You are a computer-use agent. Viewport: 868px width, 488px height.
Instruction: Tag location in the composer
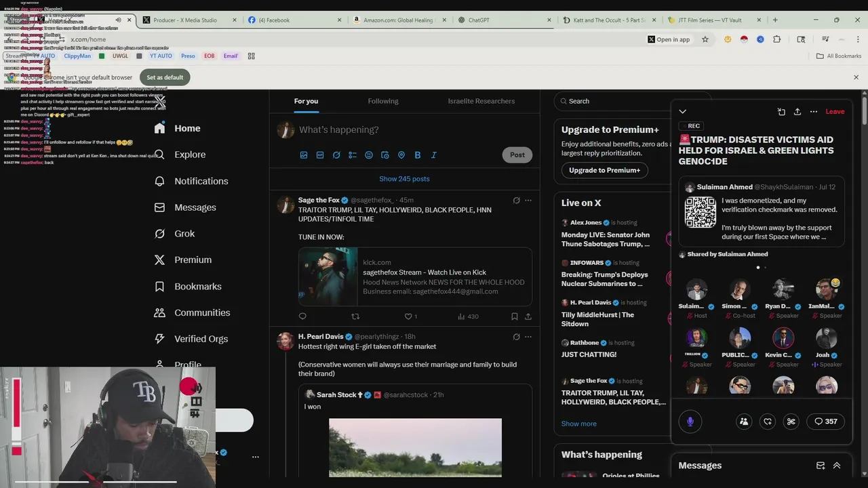tap(401, 155)
